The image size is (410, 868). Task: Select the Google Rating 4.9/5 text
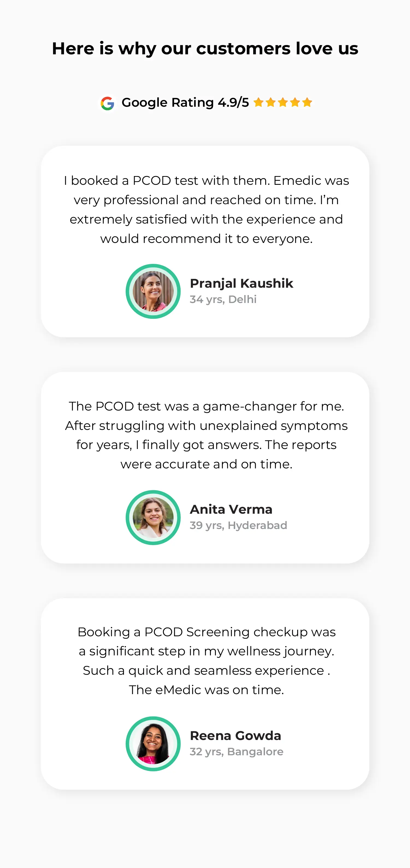pos(185,102)
